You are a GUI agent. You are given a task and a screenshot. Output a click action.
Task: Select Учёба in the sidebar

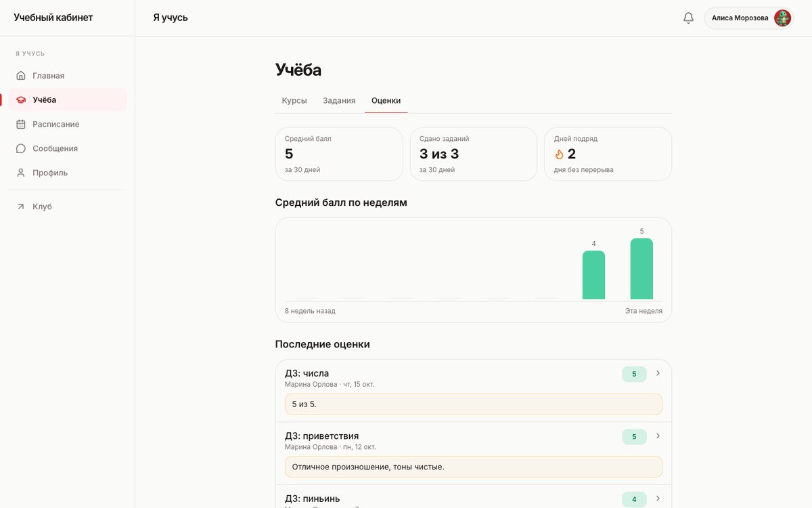(68, 100)
